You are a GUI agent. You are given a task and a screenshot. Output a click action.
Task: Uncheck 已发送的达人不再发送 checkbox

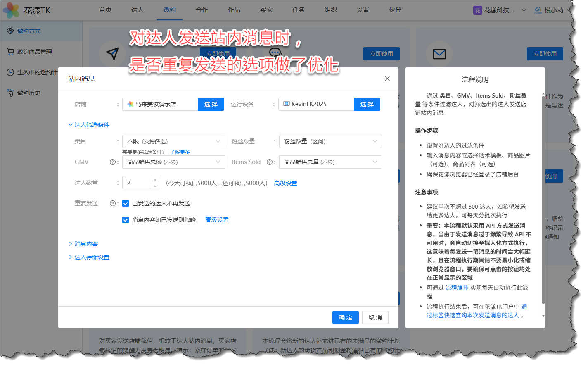tap(126, 203)
